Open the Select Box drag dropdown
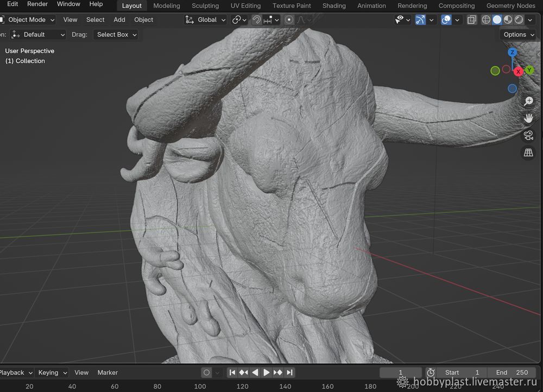 pos(116,35)
